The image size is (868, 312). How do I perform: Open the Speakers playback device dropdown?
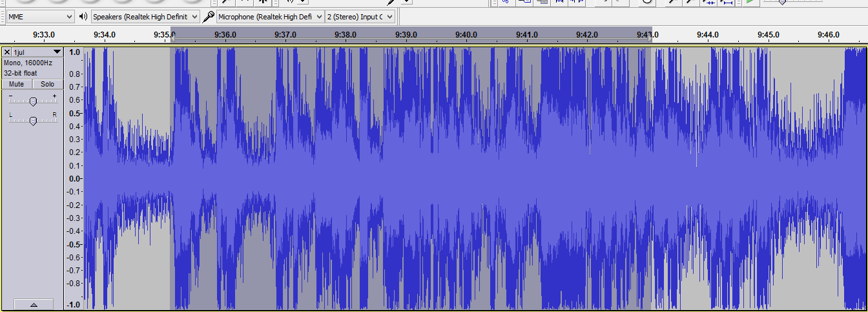click(x=145, y=16)
